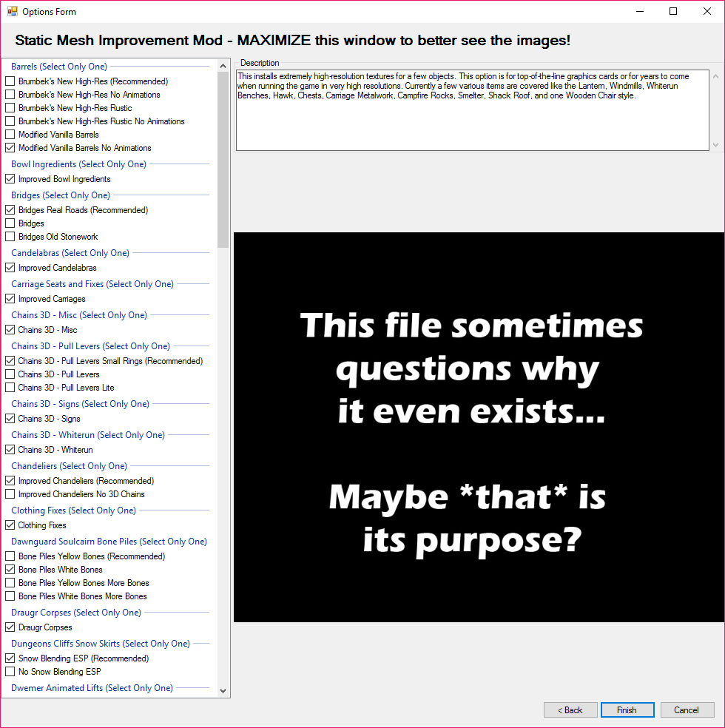Uncheck Pull Levers Small Rings (Recommended)

(x=10, y=361)
